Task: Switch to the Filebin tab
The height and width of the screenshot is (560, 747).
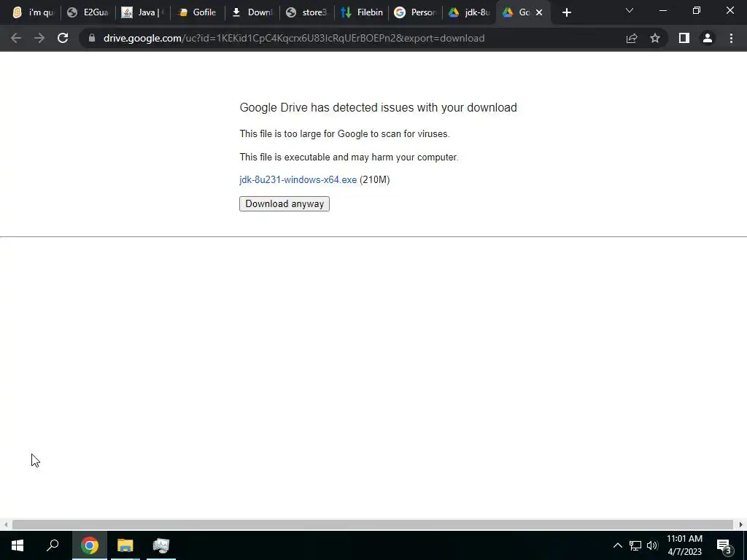Action: (x=362, y=12)
